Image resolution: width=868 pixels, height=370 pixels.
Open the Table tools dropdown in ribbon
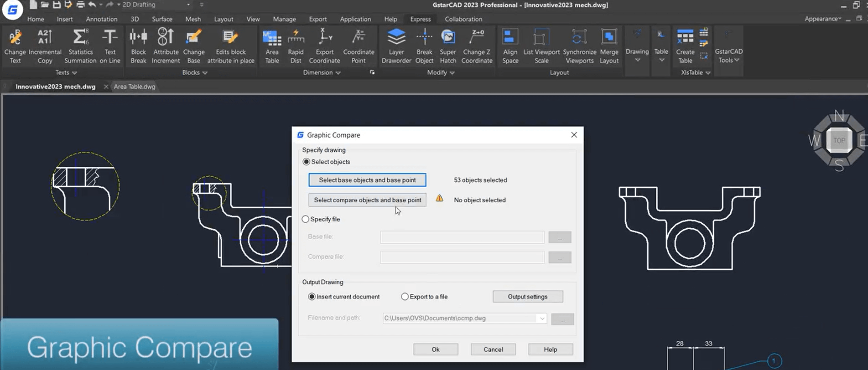661,46
